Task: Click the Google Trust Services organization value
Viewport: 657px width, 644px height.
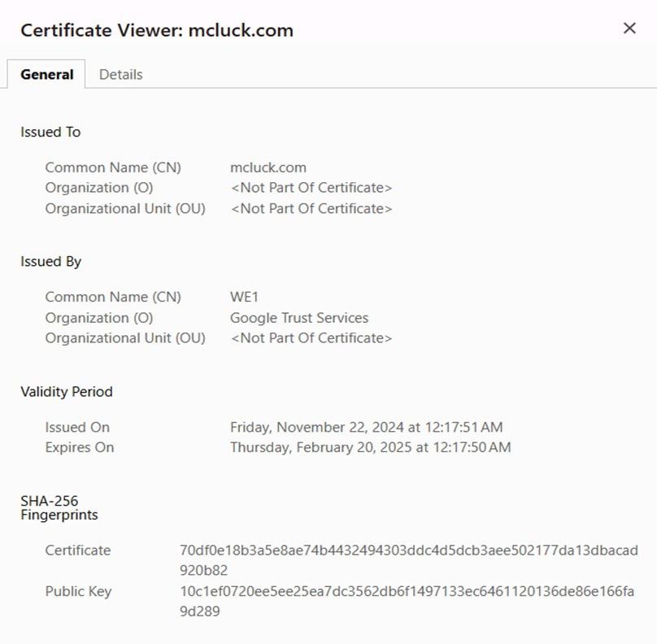Action: 299,318
